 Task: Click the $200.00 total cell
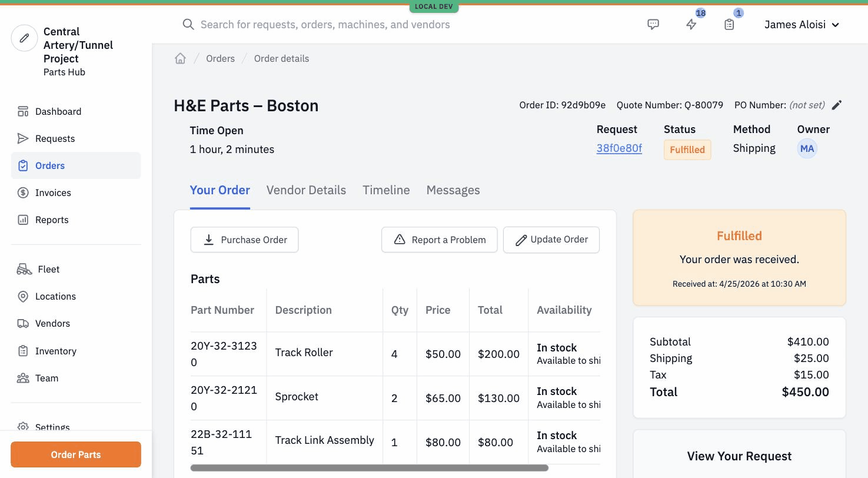[x=498, y=354]
